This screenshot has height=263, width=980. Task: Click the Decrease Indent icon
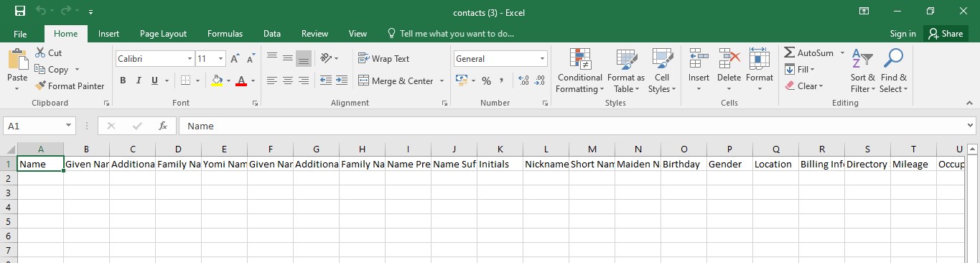pos(326,80)
